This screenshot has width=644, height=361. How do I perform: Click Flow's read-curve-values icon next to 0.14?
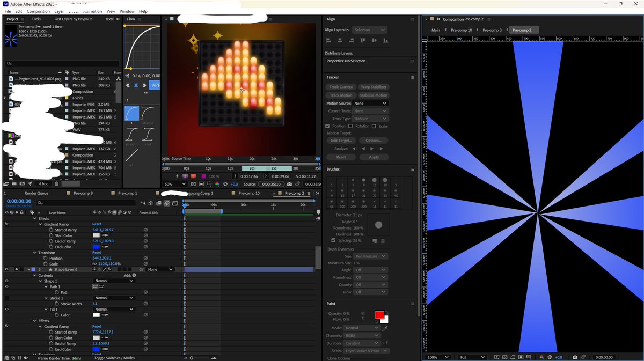point(128,76)
